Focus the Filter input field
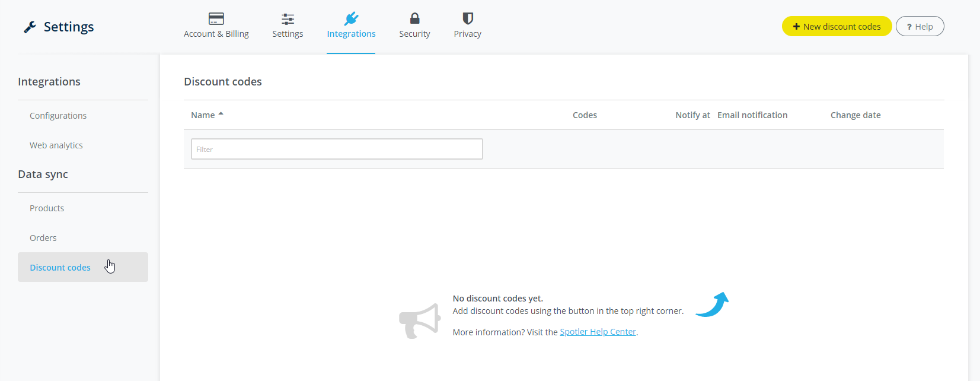Image resolution: width=980 pixels, height=381 pixels. [337, 149]
